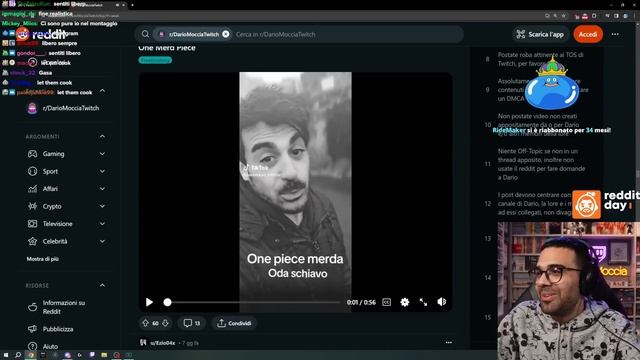Play the Reddit video
This screenshot has height=360, width=640.
pyautogui.click(x=149, y=302)
